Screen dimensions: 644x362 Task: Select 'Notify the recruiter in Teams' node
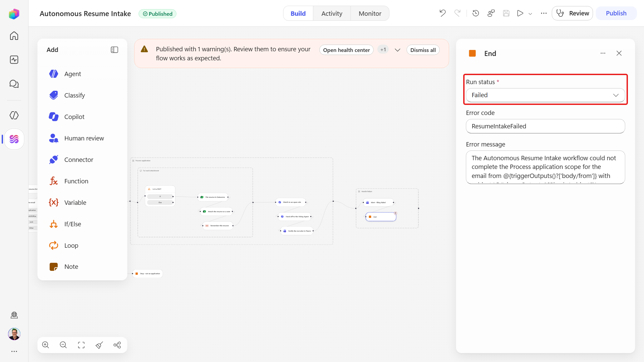(297, 231)
